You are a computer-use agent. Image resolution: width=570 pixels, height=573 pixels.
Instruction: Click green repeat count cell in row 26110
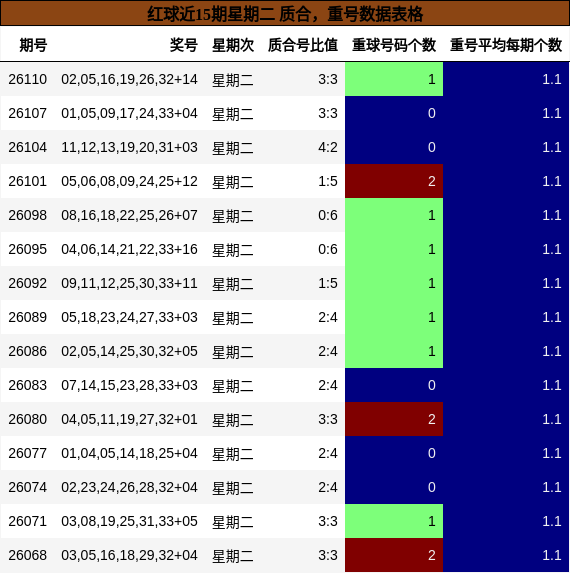pos(394,79)
